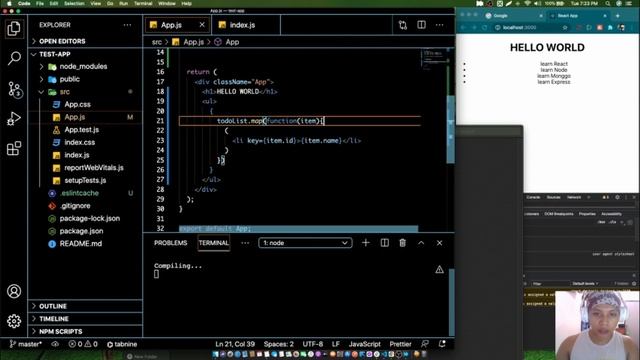Open errors and warnings status indicator

(x=83, y=344)
